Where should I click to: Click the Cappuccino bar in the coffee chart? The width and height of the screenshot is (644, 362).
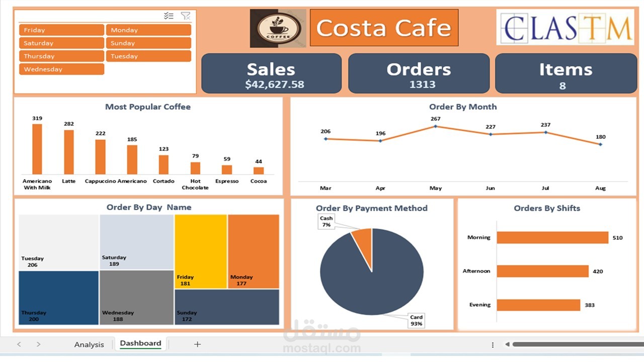101,157
